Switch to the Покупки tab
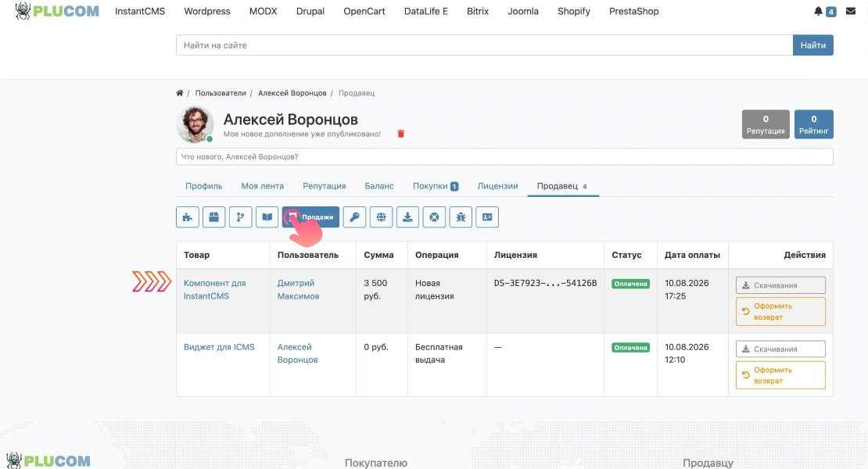The image size is (868, 469). tap(436, 186)
